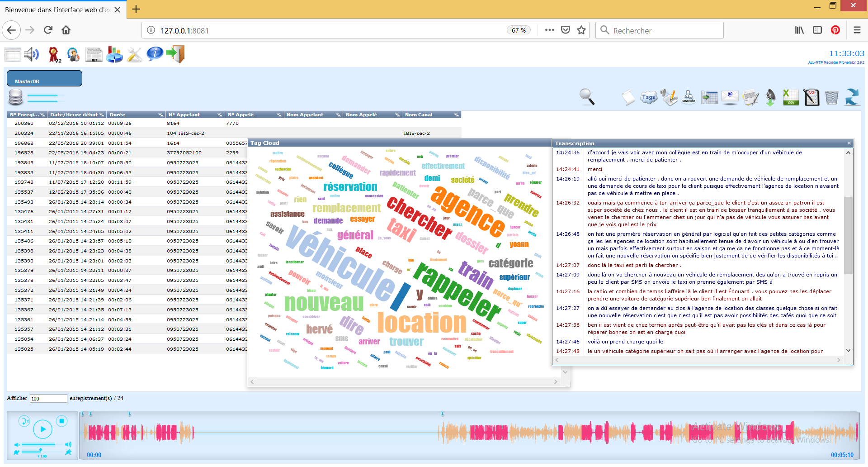Image resolution: width=868 pixels, height=467 pixels.
Task: Click the mute speaker icon by volume slider
Action: coord(17,445)
